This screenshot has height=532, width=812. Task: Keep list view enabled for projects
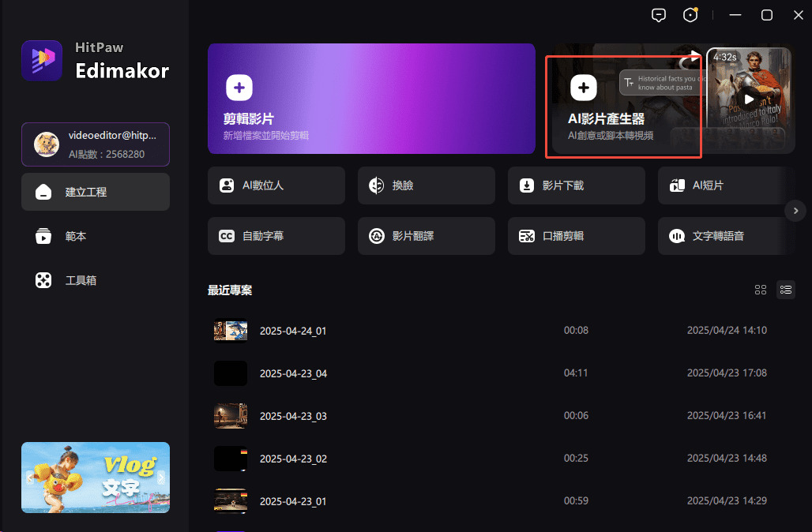tap(786, 290)
